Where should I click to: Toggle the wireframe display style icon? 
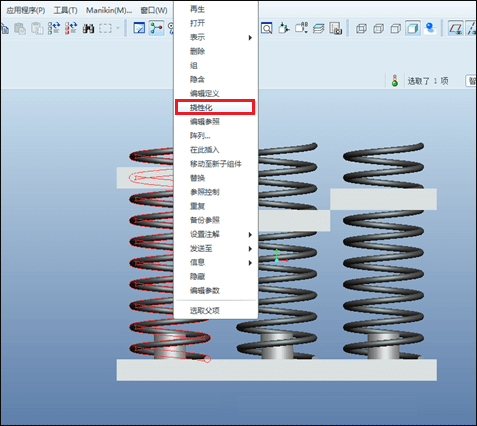tap(361, 29)
